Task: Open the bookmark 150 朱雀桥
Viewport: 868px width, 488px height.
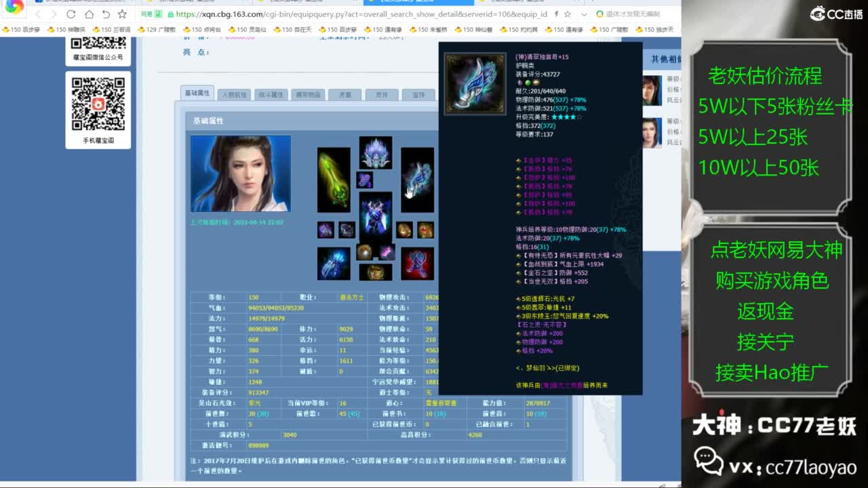Action: (429, 30)
